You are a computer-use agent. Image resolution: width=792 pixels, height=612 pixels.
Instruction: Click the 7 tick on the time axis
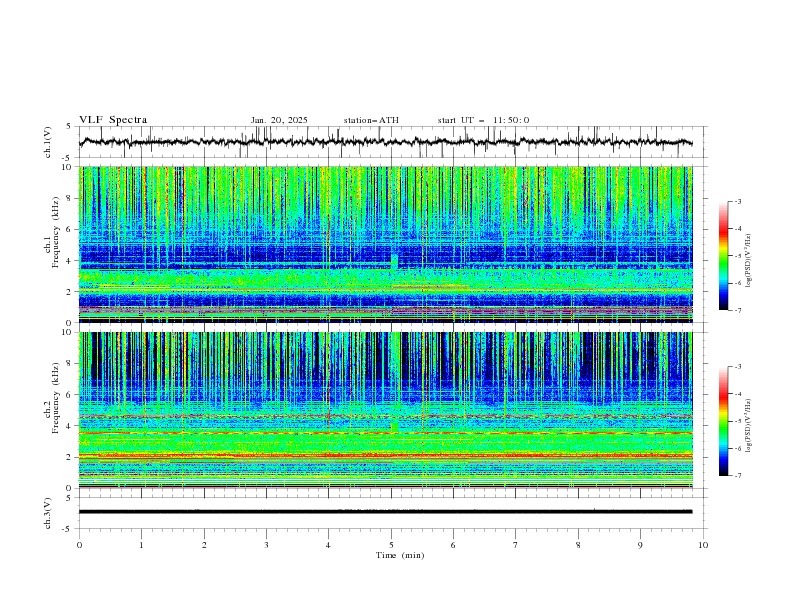pos(516,545)
